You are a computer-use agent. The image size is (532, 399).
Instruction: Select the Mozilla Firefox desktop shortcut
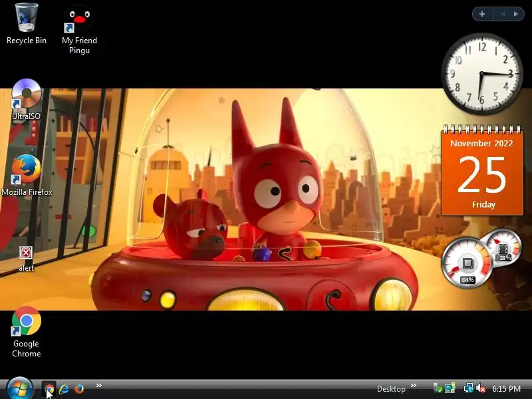coord(27,176)
